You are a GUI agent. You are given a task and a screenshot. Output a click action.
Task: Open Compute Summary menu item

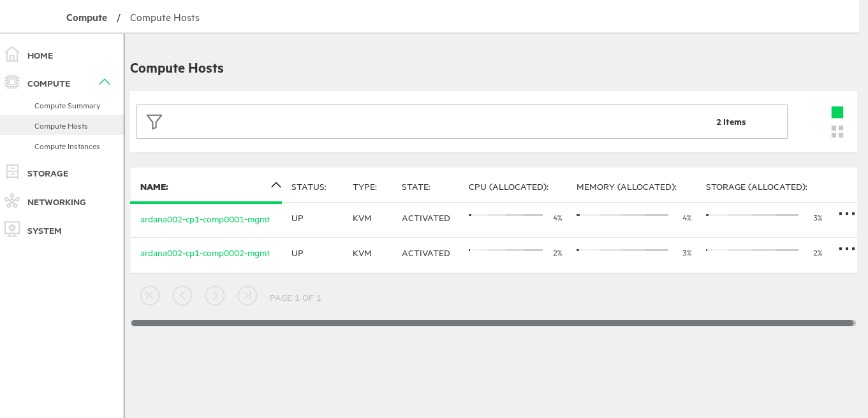[67, 106]
